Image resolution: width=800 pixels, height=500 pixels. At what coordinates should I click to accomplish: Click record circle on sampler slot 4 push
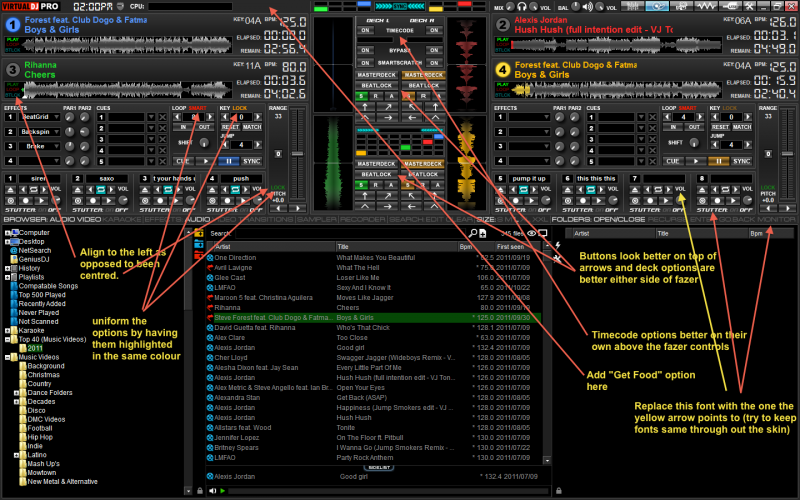point(228,201)
